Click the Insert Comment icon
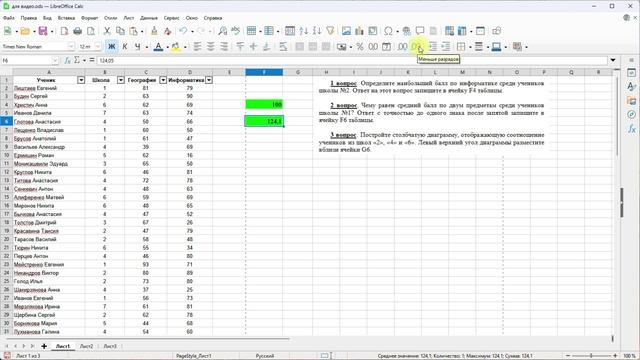 point(420,31)
